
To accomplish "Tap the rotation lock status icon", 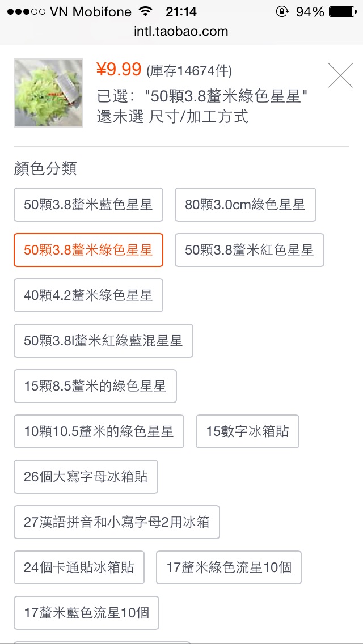I will (281, 11).
